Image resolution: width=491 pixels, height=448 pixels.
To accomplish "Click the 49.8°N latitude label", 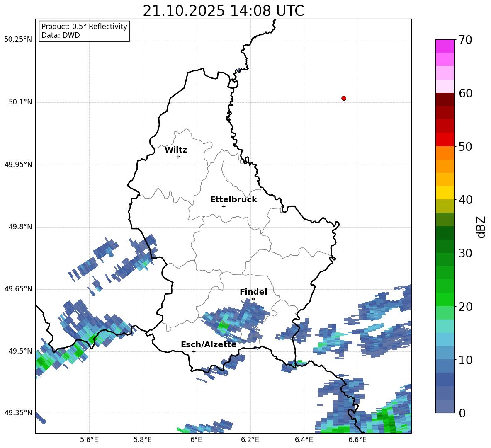I will [20, 227].
